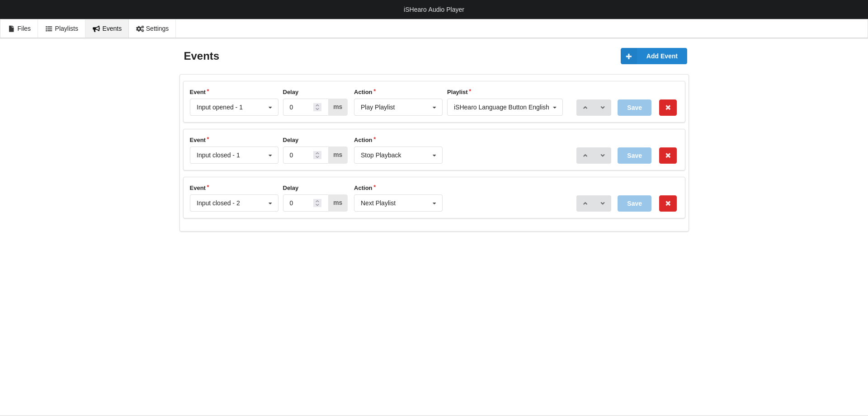Open the Next Playlist action dropdown
This screenshot has height=416, width=868.
[x=398, y=203]
